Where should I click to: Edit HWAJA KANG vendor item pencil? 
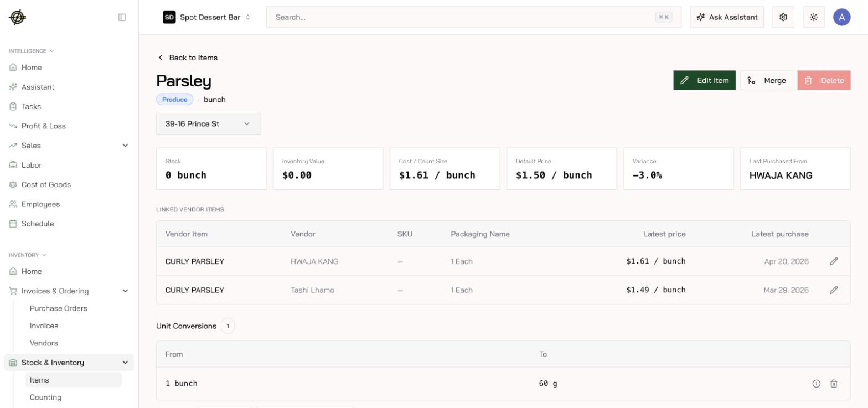[x=834, y=261]
